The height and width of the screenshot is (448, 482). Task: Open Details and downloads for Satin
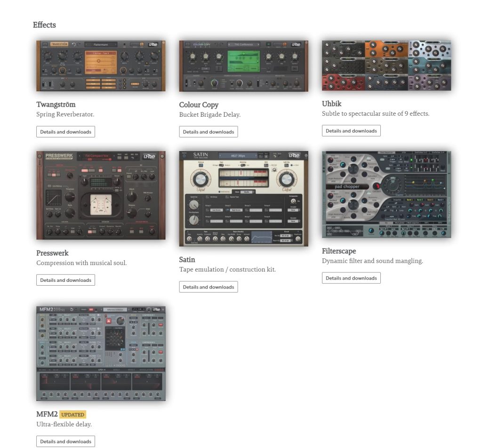(x=208, y=287)
